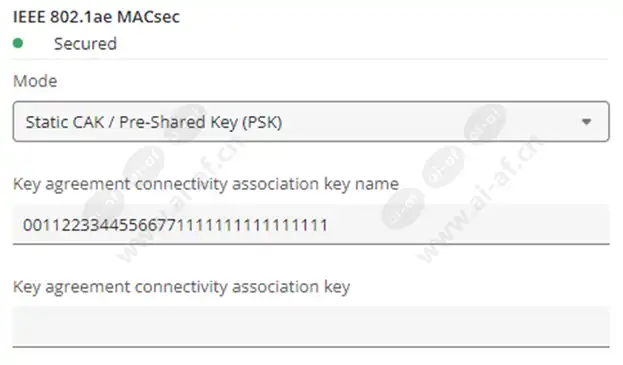623x365 pixels.
Task: Click after the trailing 1s in the key name
Action: (x=329, y=225)
